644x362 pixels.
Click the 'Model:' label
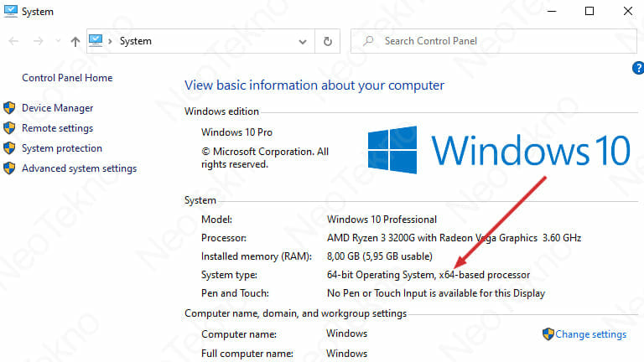click(216, 220)
